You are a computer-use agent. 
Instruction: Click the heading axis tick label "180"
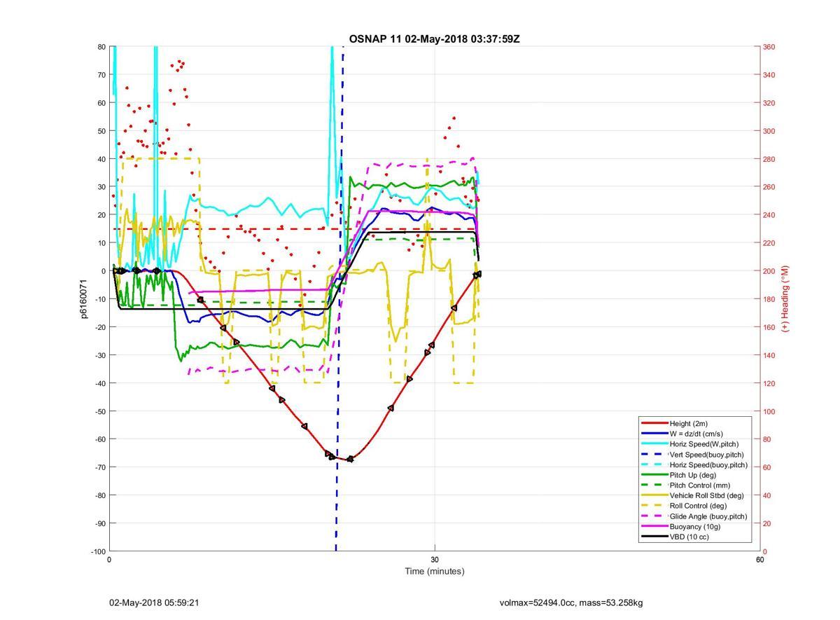769,299
